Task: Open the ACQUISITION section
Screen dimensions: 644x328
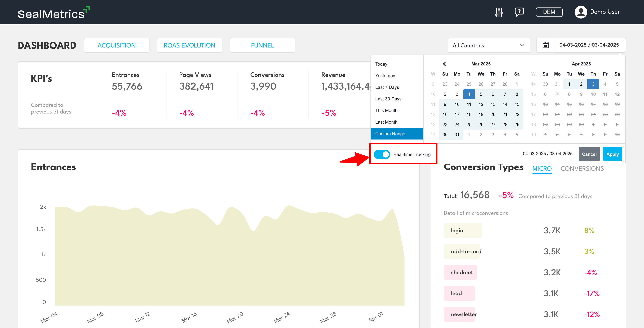Action: (117, 45)
